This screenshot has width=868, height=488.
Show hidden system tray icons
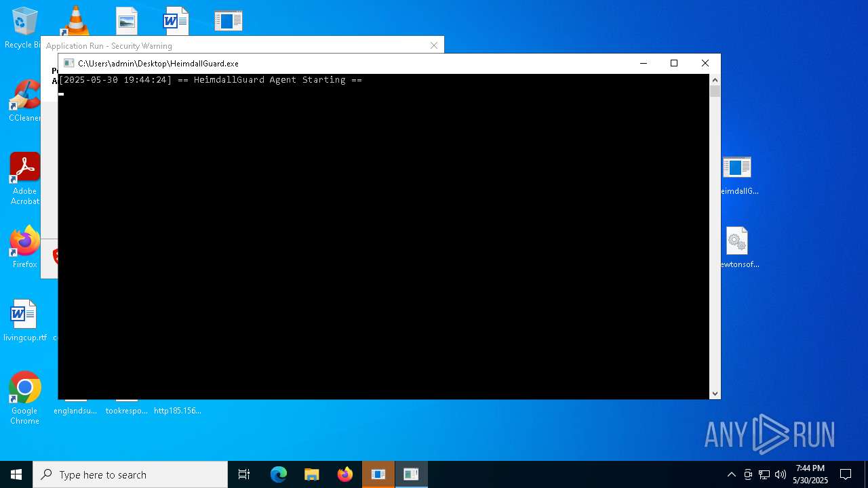731,474
